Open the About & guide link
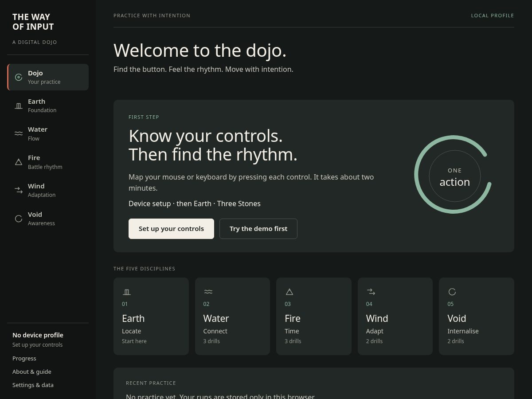Viewport: 532px width, 399px height. click(x=32, y=372)
